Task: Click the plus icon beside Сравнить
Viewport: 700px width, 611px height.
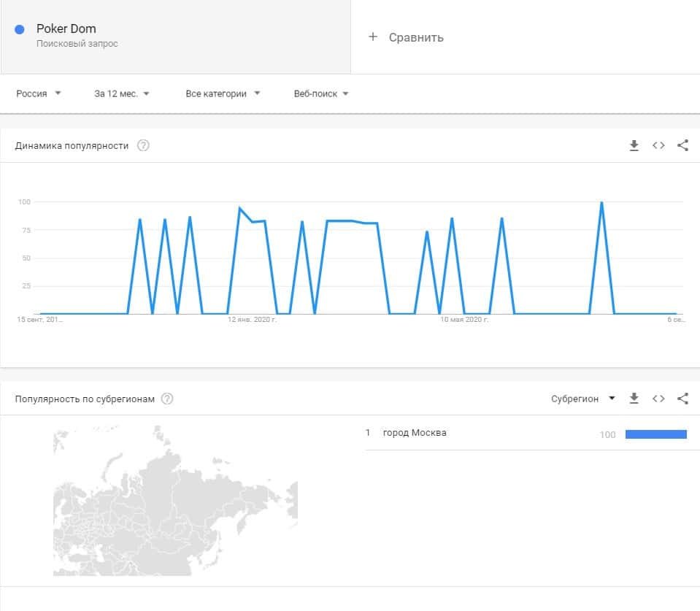Action: (x=373, y=37)
